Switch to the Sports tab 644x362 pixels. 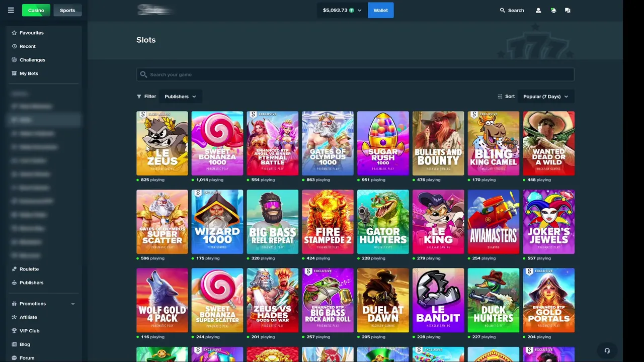[x=67, y=10]
